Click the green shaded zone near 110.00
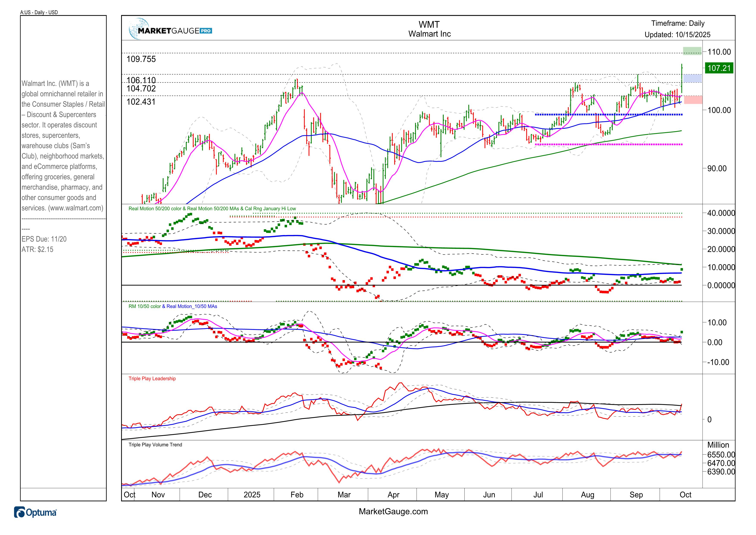 692,51
